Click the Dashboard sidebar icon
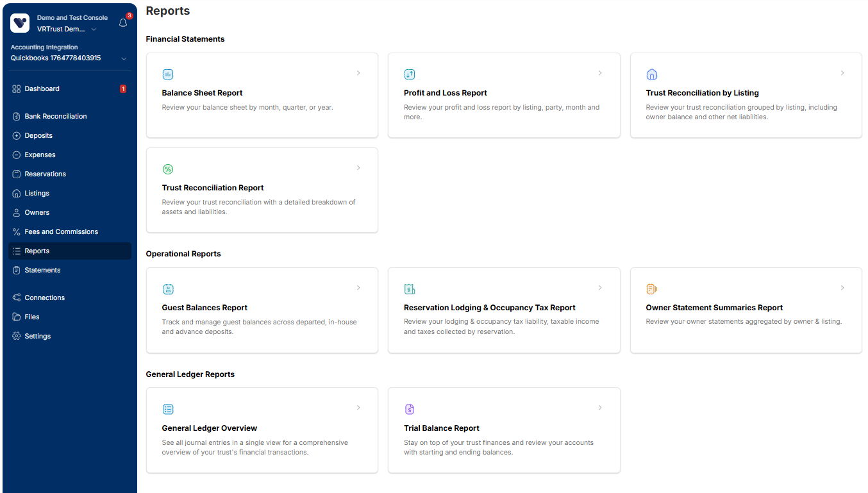This screenshot has height=493, width=868. pyautogui.click(x=17, y=89)
